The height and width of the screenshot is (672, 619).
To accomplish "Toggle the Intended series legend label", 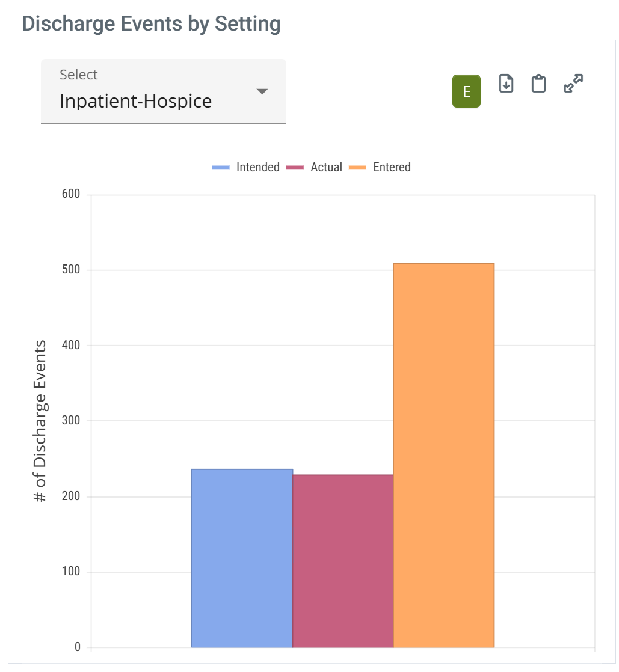I will [x=257, y=167].
